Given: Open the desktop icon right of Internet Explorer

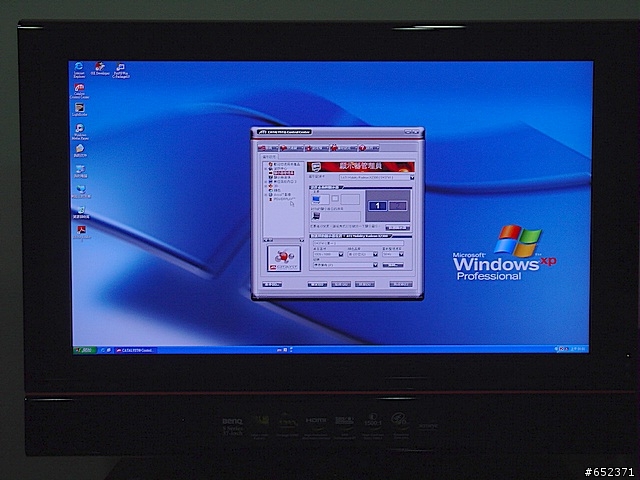Looking at the screenshot, I should coord(100,69).
